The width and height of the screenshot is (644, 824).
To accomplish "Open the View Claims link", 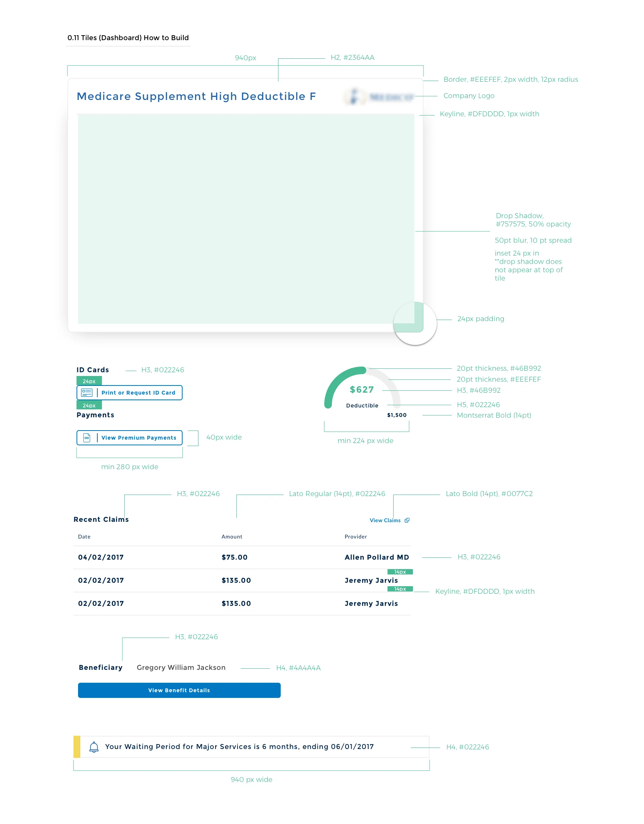I will (385, 520).
